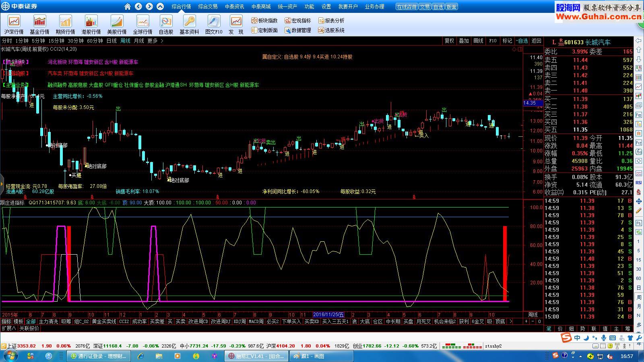Viewport: 644px width, 362px height.
Task: Click 版面 button in title bar
Action: pyautogui.click(x=452, y=7)
